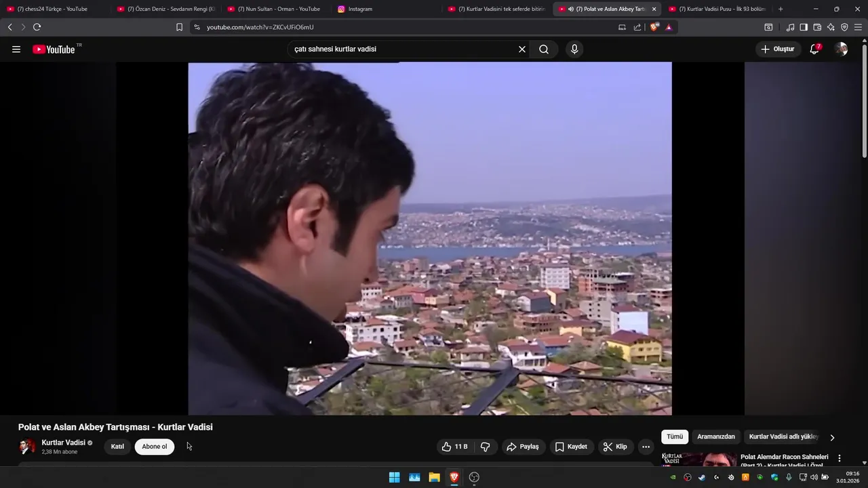The height and width of the screenshot is (488, 868).
Task: Dislike the video with thumbs down
Action: click(x=485, y=447)
